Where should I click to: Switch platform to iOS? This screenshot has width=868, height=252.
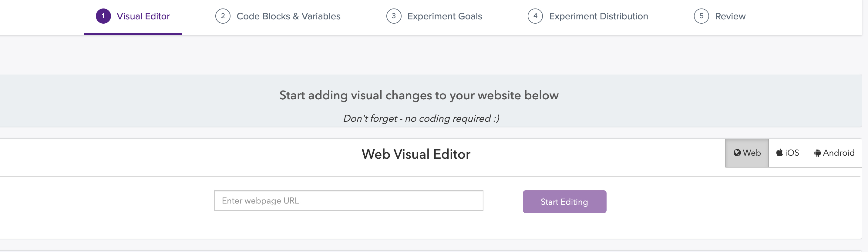(788, 153)
